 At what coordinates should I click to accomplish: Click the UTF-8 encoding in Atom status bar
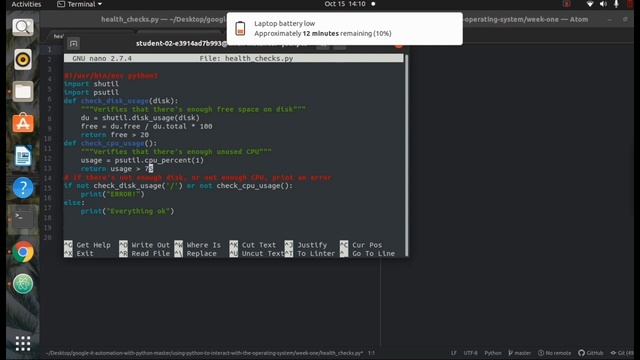click(470, 353)
